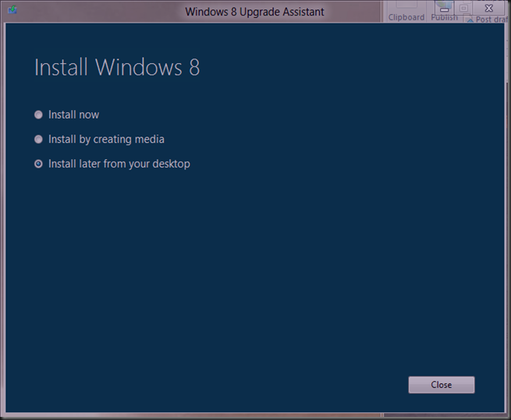Click the Close button
The width and height of the screenshot is (511, 420).
click(x=442, y=385)
